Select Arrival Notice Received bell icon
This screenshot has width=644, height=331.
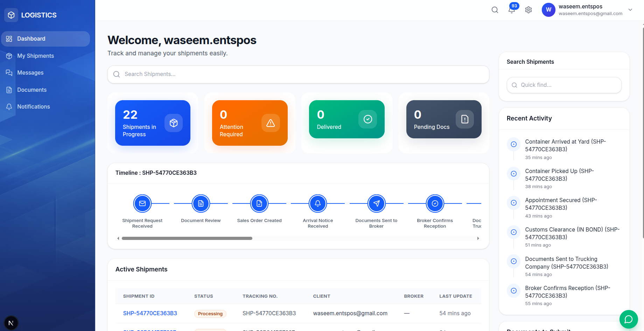point(318,204)
